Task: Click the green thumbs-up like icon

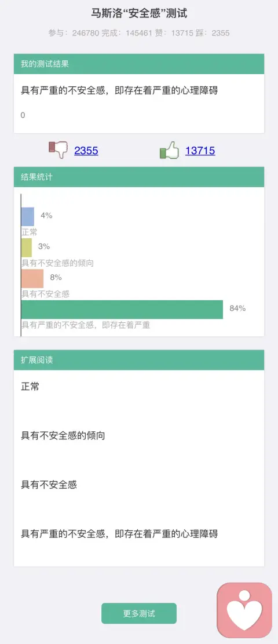Action: point(170,150)
